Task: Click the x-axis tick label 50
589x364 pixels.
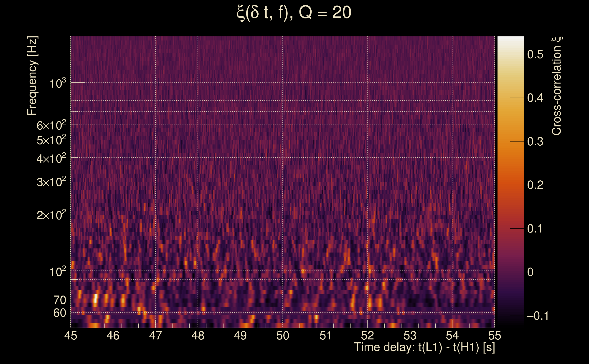Action: [x=282, y=336]
